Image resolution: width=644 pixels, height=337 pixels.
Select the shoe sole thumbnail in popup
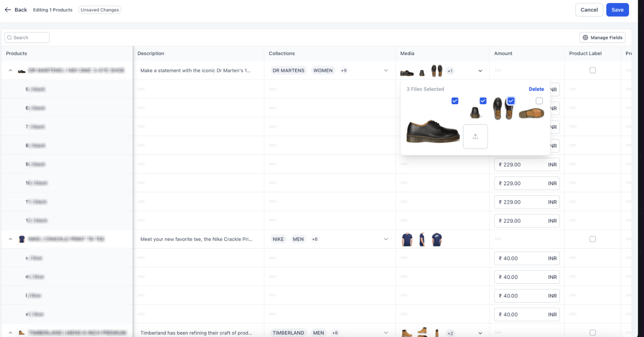pos(531,114)
